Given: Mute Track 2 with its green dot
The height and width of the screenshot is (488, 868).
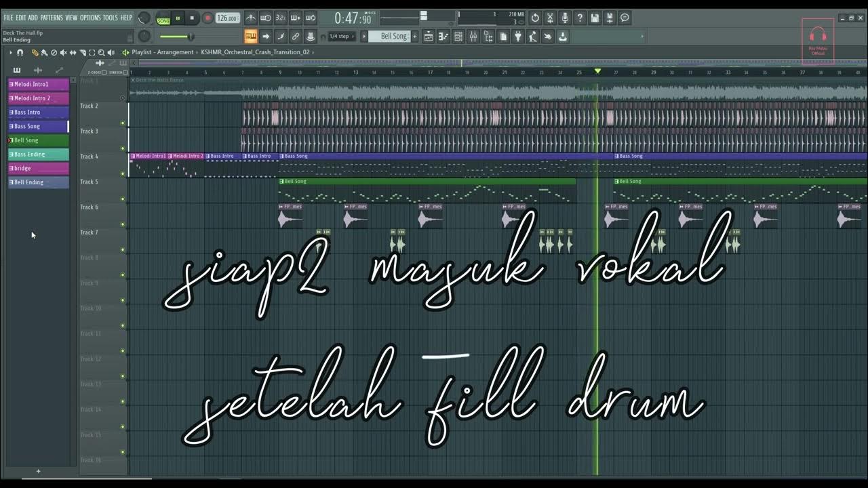Looking at the screenshot, I should (x=123, y=123).
